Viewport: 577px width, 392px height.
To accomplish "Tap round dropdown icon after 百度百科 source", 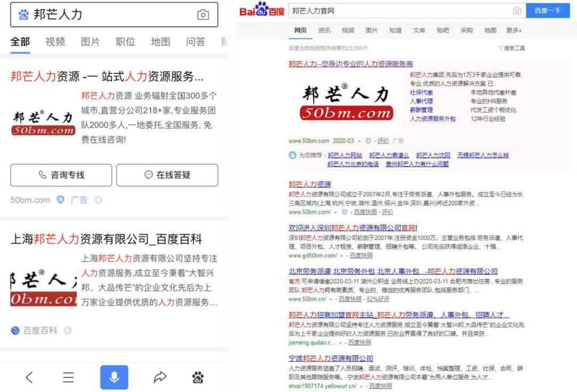I will [67, 330].
